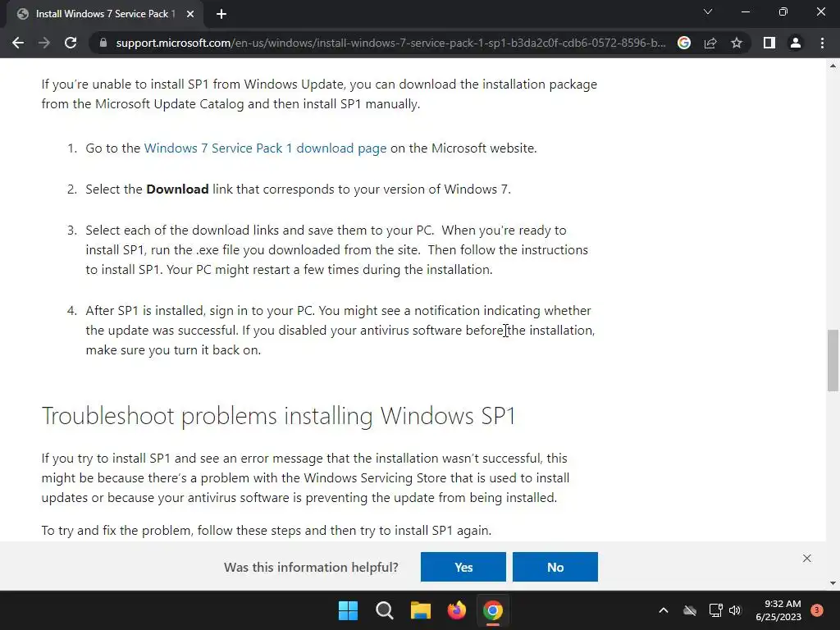Click the vertical scrollbar thumb
Image resolution: width=840 pixels, height=630 pixels.
coord(833,361)
